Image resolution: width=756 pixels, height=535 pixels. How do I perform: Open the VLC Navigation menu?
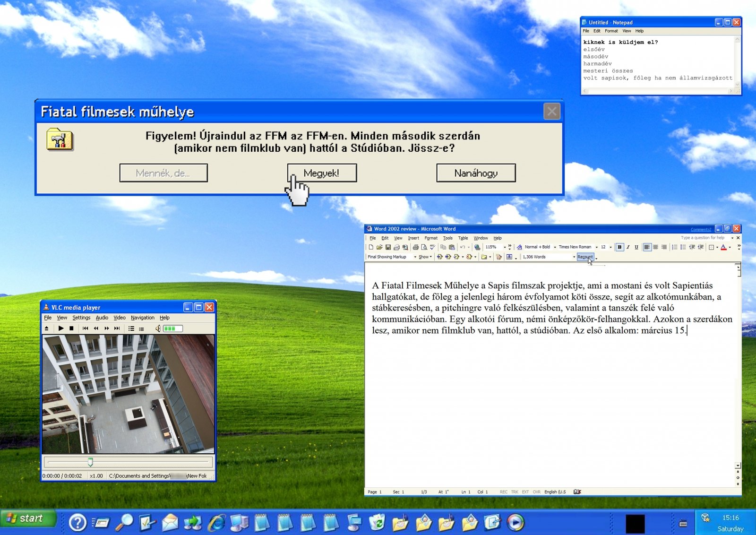(143, 318)
